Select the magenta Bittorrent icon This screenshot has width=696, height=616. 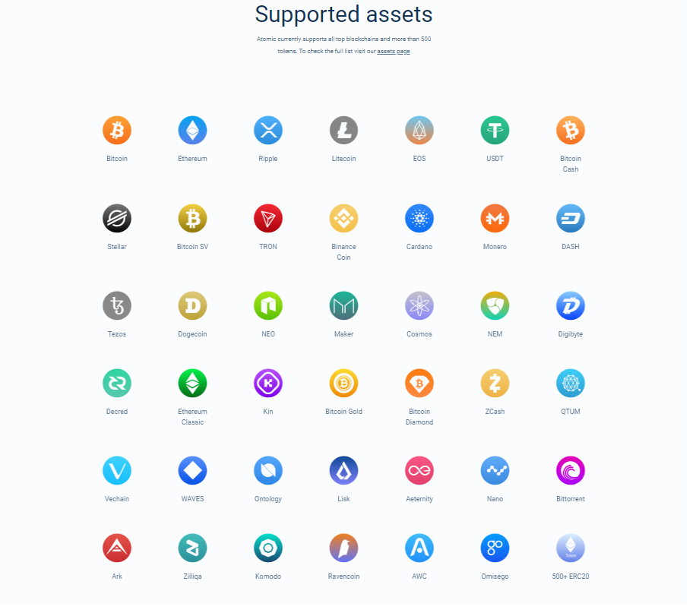(570, 470)
